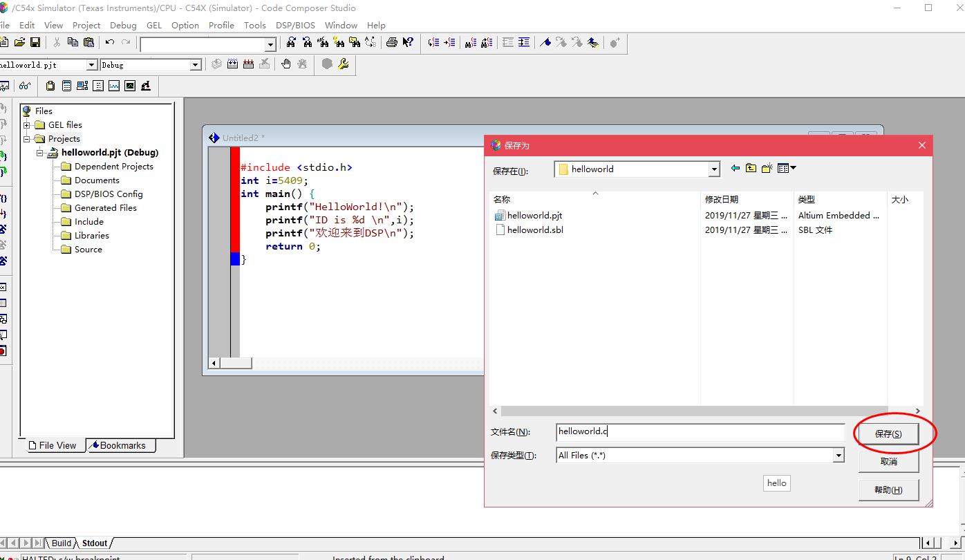Open the Debug configuration dropdown
965x560 pixels.
(196, 65)
